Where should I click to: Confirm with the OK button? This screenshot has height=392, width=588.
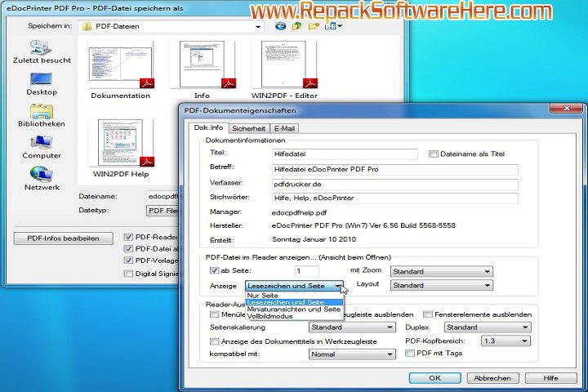[434, 378]
